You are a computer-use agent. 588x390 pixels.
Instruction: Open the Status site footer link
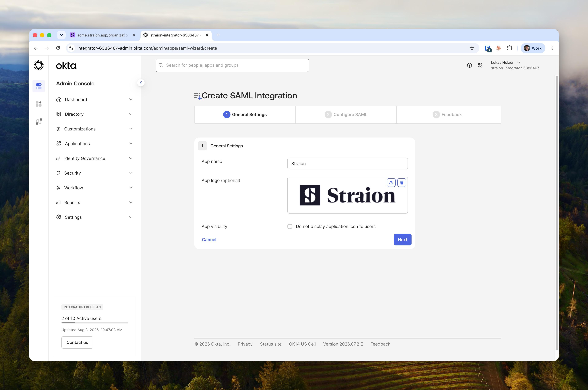(x=271, y=344)
